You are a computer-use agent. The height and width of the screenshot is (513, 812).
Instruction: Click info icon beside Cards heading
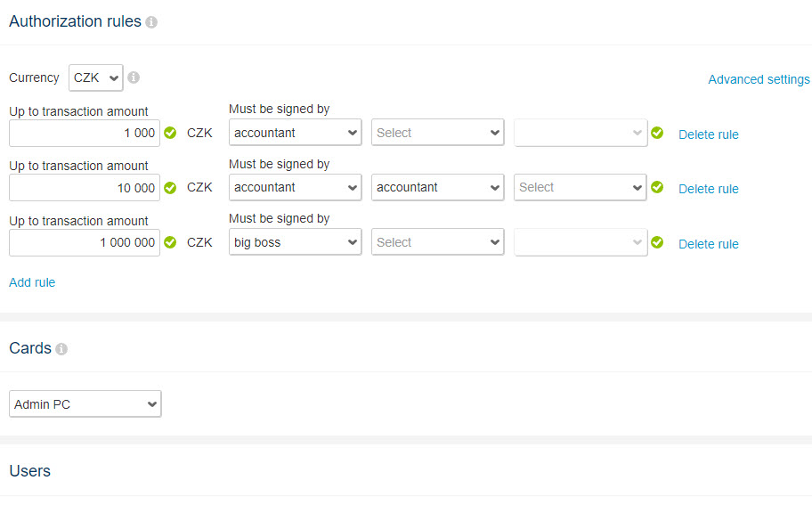tap(61, 349)
